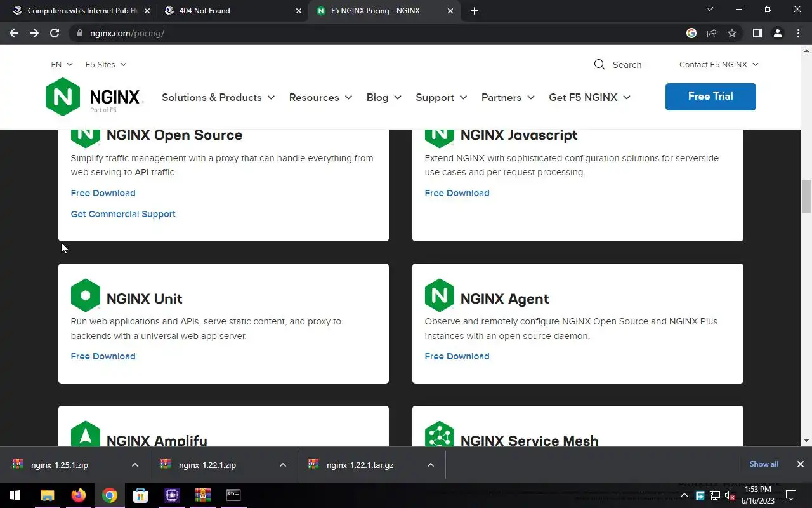Show hidden system tray icons
The width and height of the screenshot is (812, 508).
click(684, 495)
